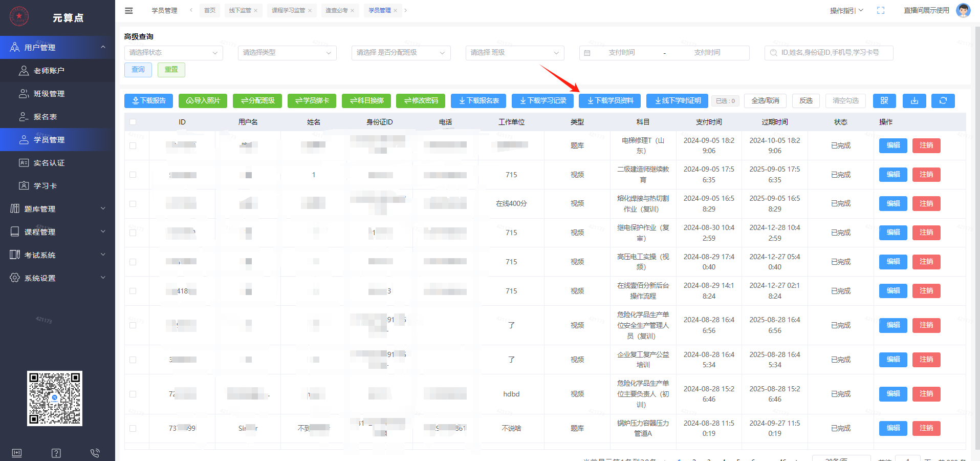Click the 线下学时证明 button
Image resolution: width=980 pixels, height=461 pixels.
[678, 101]
